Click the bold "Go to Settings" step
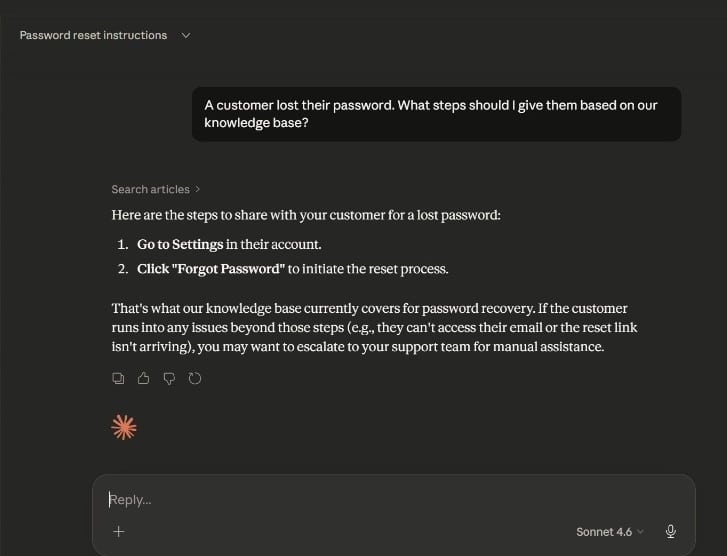 click(x=180, y=244)
